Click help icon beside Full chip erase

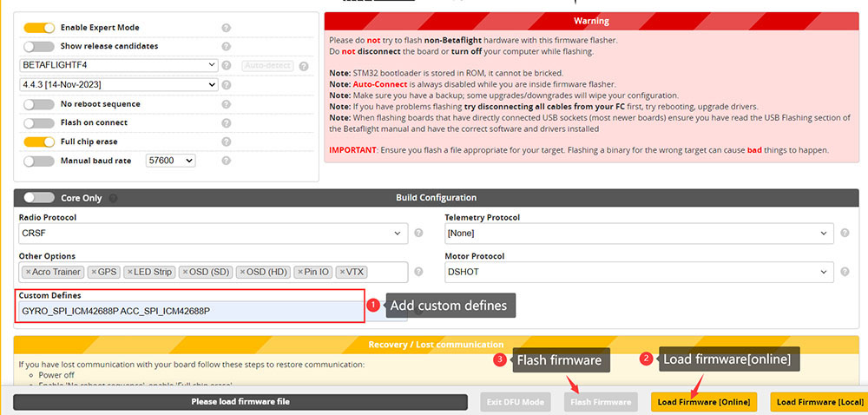226,142
